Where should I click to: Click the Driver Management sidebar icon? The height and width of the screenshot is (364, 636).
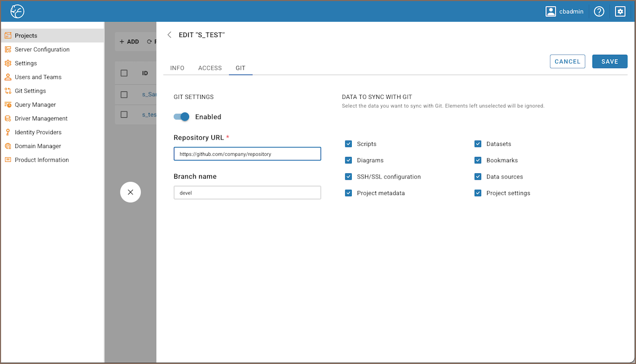pyautogui.click(x=8, y=118)
